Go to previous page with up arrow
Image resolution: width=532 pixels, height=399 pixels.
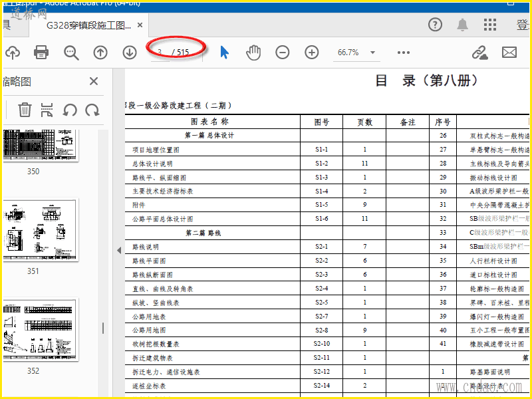pyautogui.click(x=100, y=53)
